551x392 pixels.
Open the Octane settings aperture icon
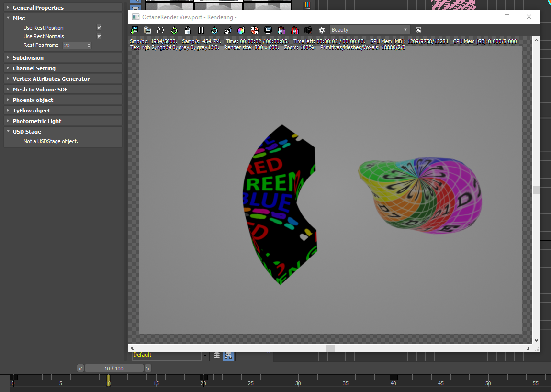[322, 30]
